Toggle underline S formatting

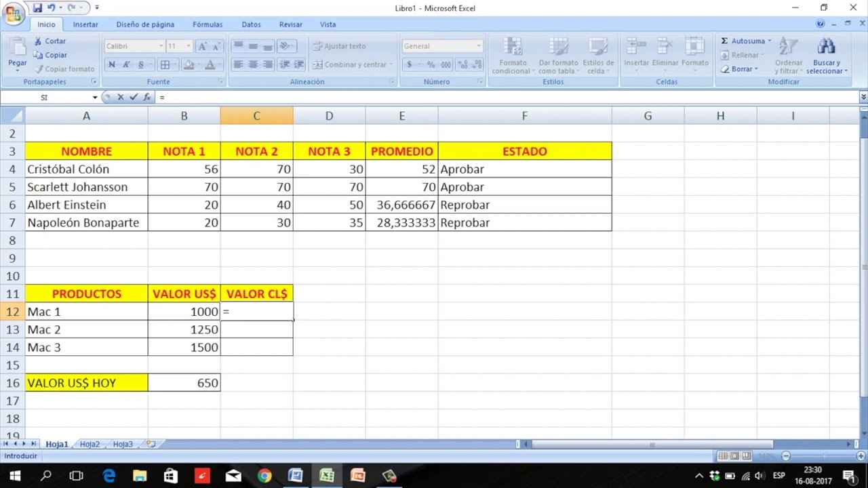pyautogui.click(x=140, y=65)
